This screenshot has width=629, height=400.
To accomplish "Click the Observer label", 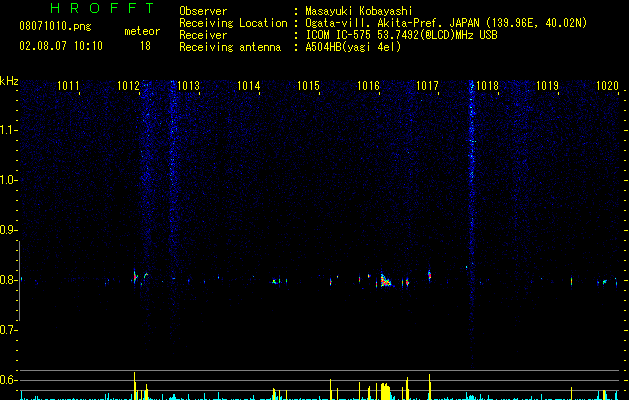I will (203, 11).
